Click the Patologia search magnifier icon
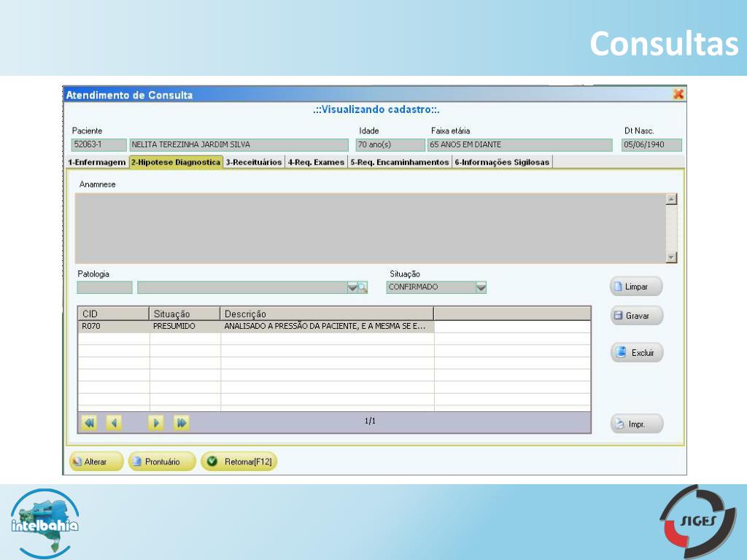 click(x=363, y=287)
